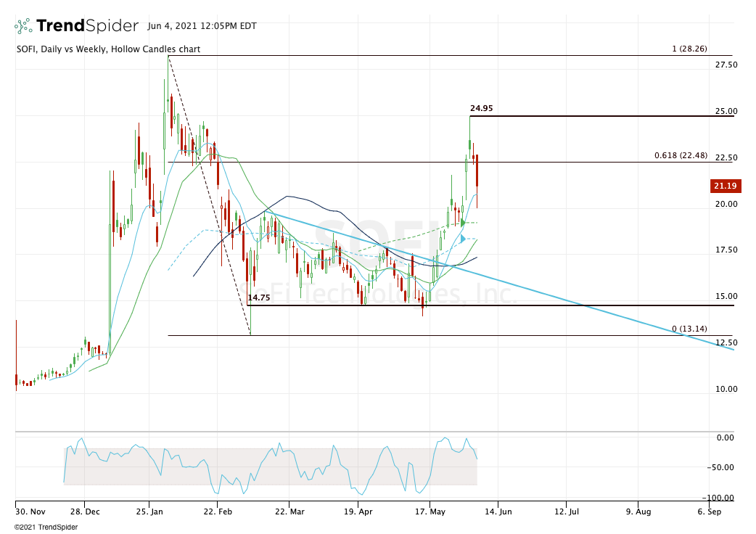Image resolution: width=756 pixels, height=534 pixels.
Task: Click the 17.50 price axis label
Action: click(726, 250)
